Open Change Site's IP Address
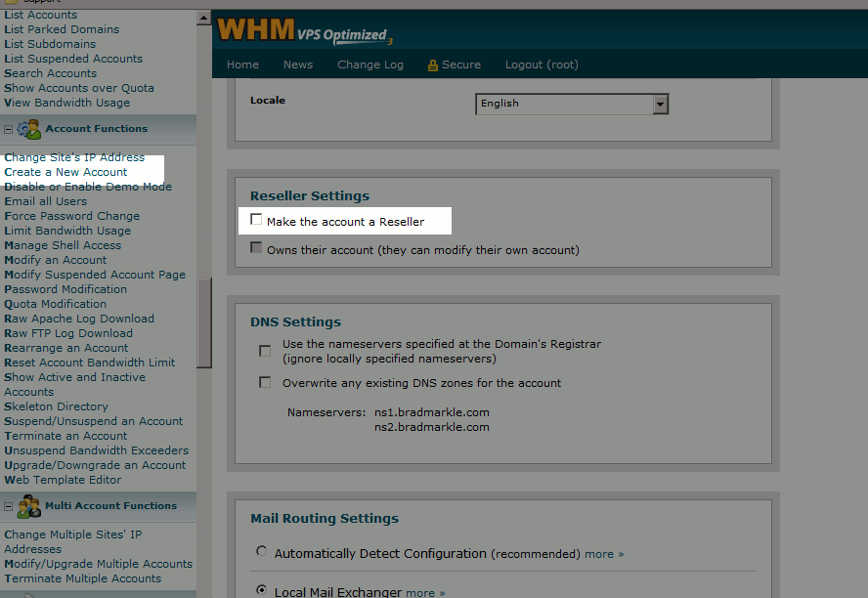868x598 pixels. point(74,157)
